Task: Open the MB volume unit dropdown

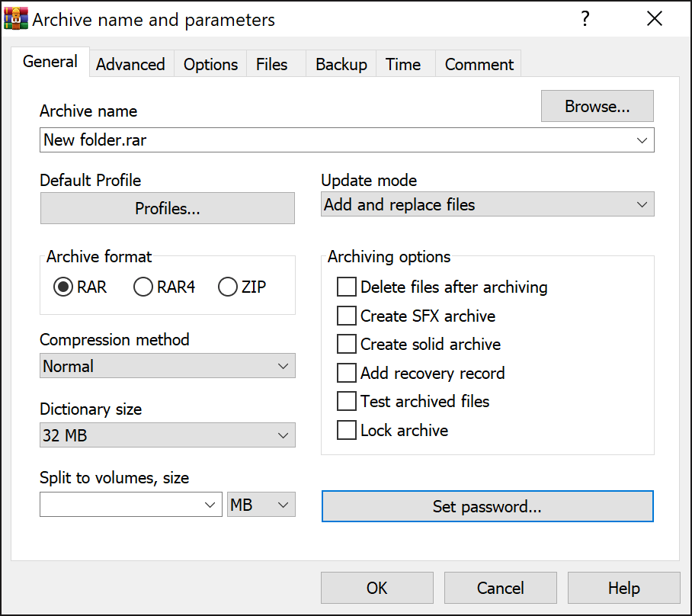Action: (261, 504)
